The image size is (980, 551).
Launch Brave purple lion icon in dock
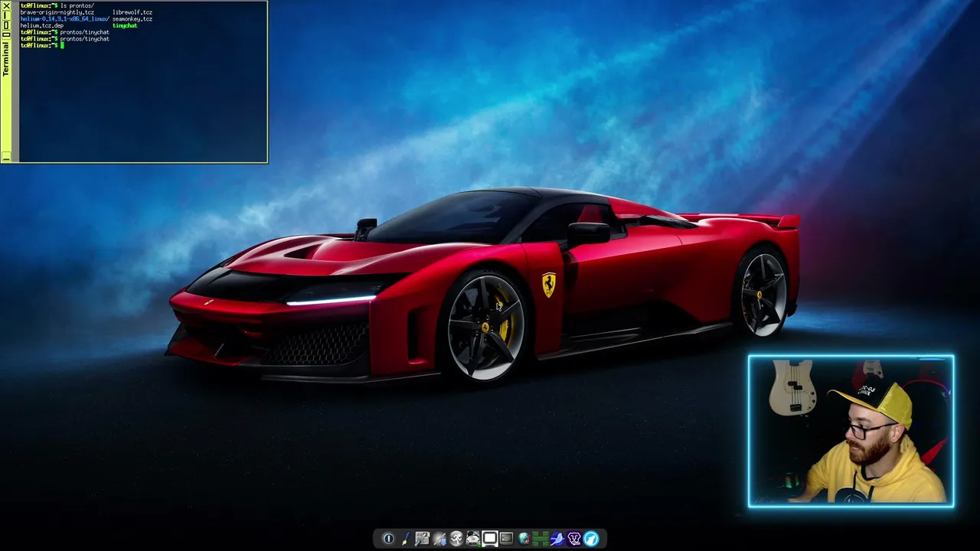(574, 539)
